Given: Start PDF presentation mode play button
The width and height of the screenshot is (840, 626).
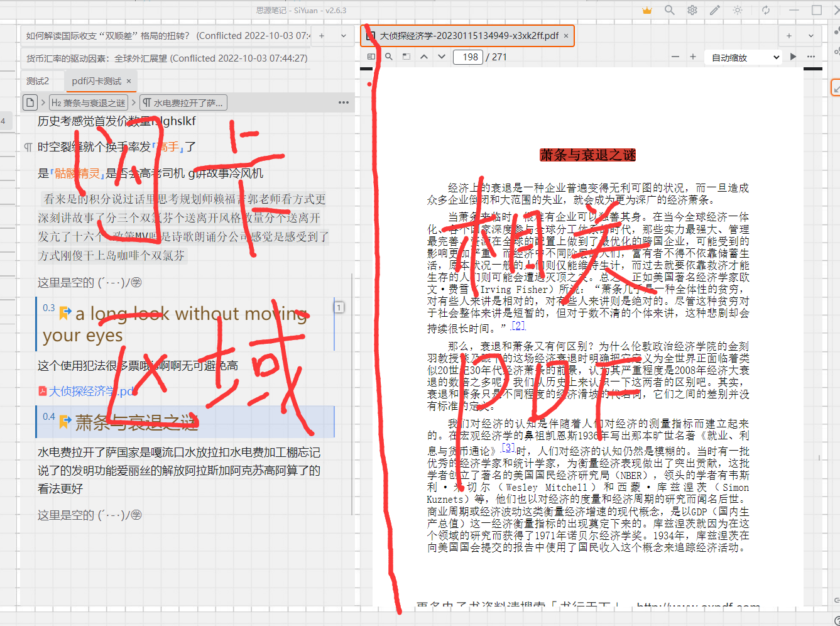Looking at the screenshot, I should coord(793,57).
